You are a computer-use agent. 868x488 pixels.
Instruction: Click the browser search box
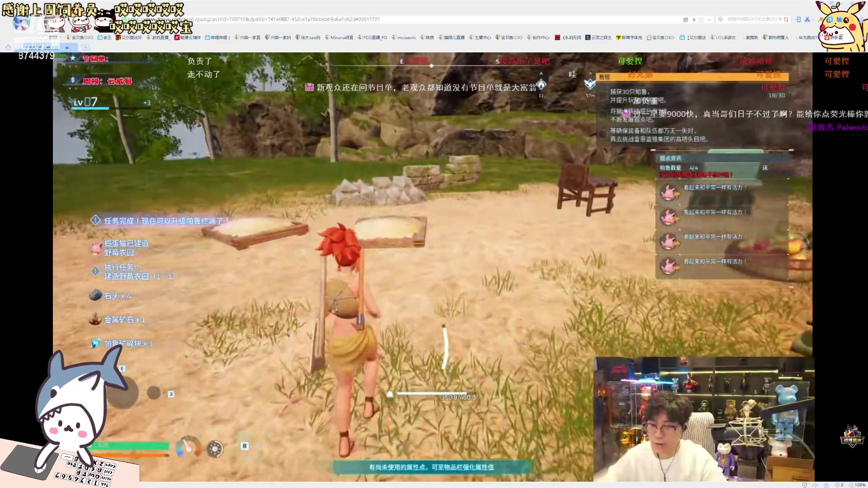(753, 19)
